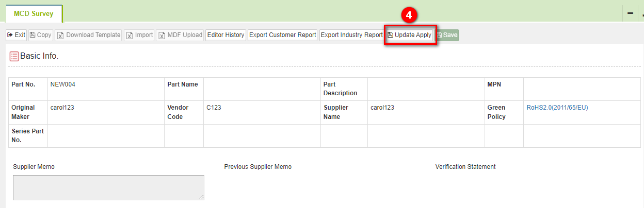The image size is (644, 208).
Task: Click Export Industry Report button
Action: (351, 35)
